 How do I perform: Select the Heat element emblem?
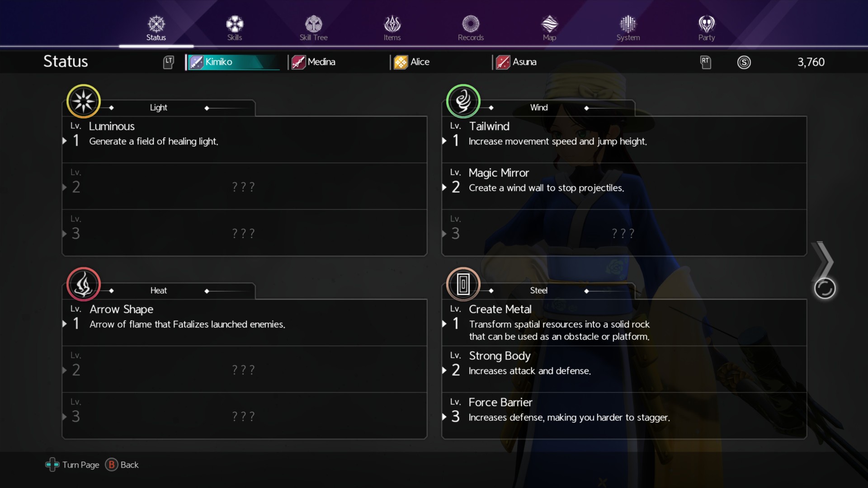coord(84,284)
